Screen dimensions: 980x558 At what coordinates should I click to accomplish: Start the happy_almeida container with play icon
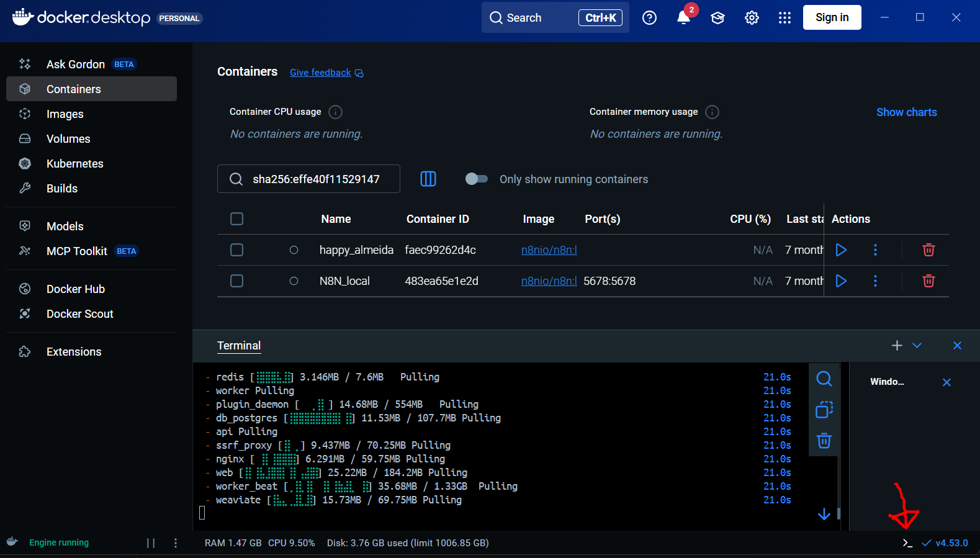click(841, 250)
